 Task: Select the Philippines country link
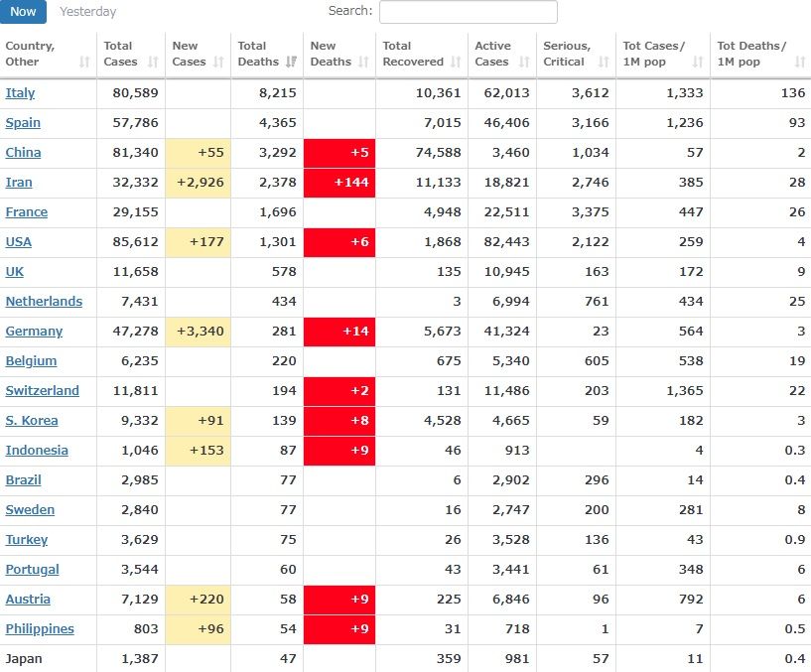pyautogui.click(x=40, y=629)
